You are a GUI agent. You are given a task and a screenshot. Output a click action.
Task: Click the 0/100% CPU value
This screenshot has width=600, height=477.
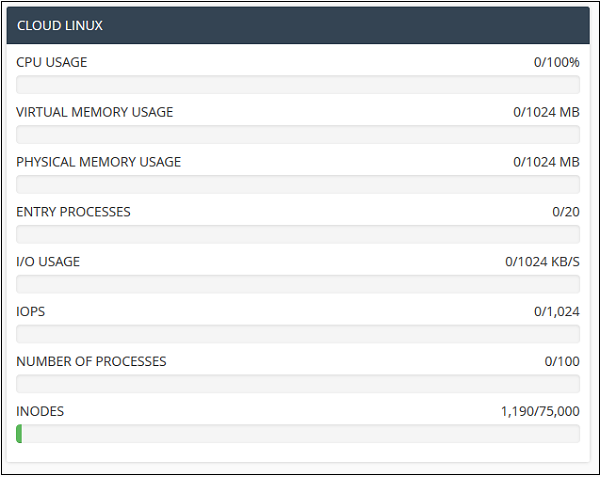click(556, 62)
